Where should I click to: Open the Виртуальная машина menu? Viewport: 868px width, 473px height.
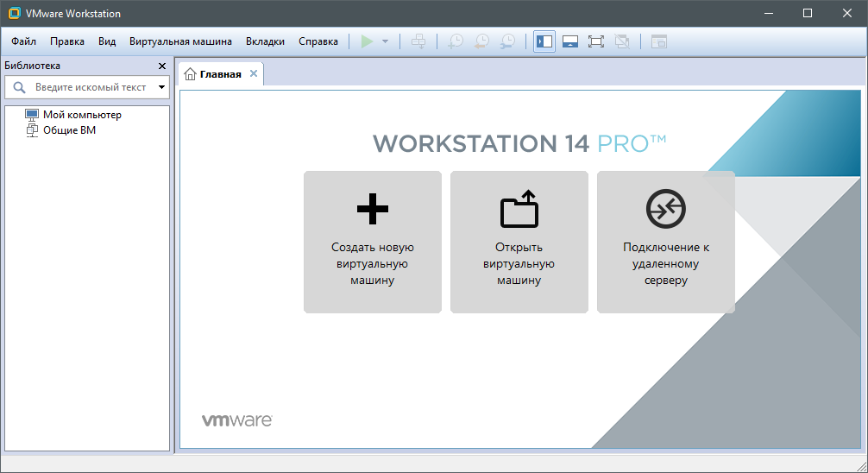pos(180,41)
